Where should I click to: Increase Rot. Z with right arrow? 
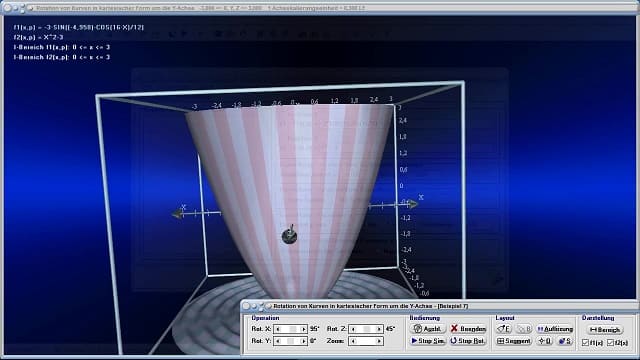pyautogui.click(x=379, y=329)
